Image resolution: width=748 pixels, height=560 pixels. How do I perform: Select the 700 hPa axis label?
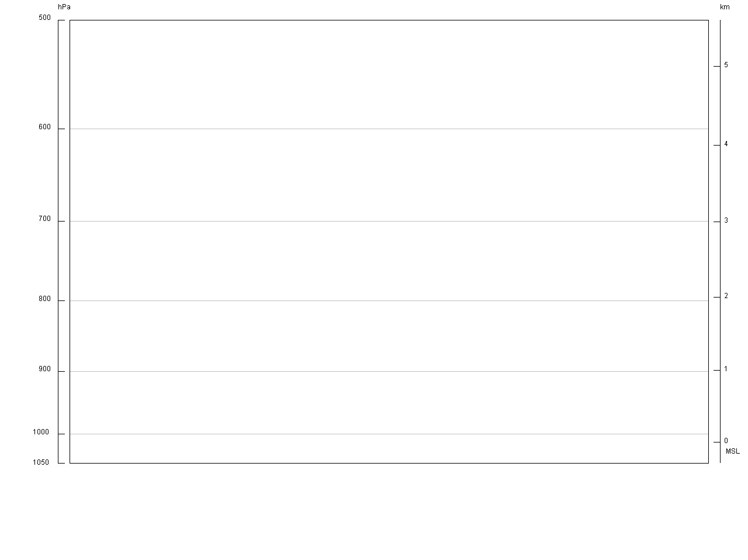[x=45, y=219]
